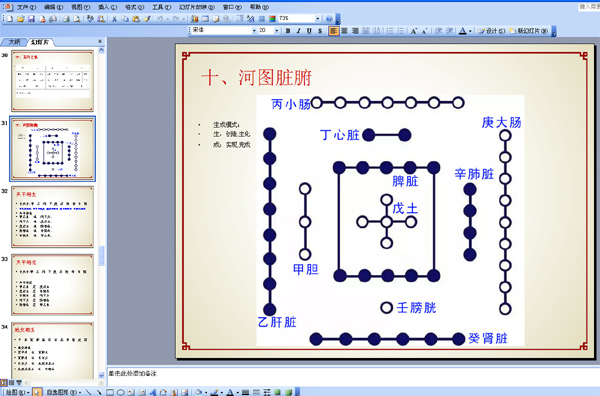Select slide 32 thumbnail 天干相生
The image size is (600, 396).
(x=52, y=217)
